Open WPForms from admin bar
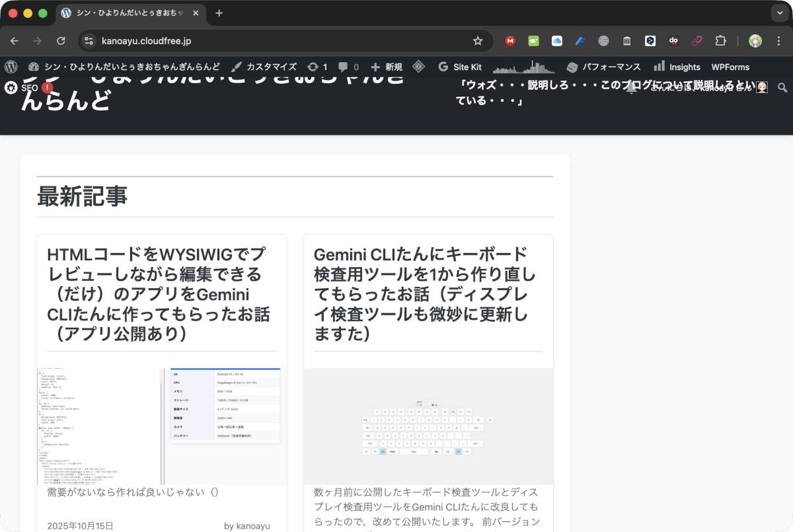 point(730,67)
